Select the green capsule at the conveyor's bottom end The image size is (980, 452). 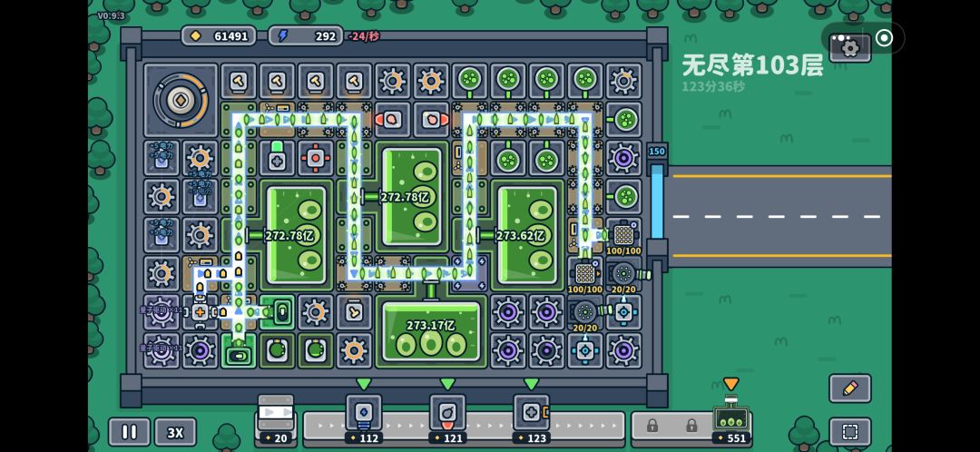[x=239, y=353]
